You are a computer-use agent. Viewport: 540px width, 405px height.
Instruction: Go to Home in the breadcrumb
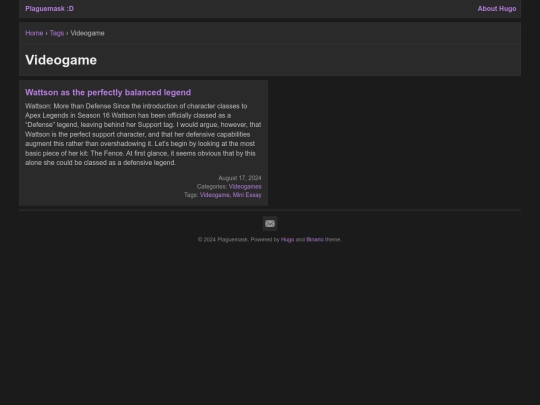click(34, 33)
